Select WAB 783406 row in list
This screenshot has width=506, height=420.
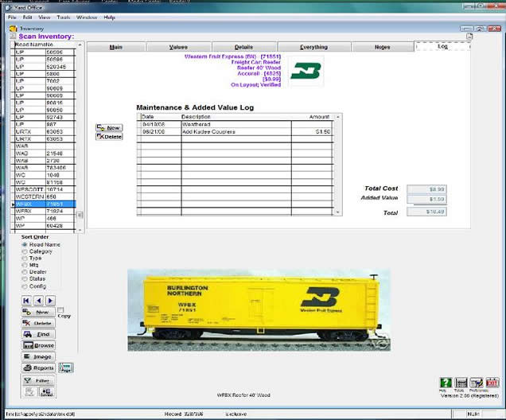(45, 168)
